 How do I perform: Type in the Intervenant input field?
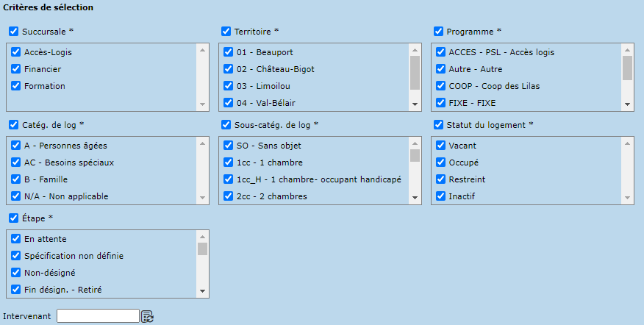tap(98, 316)
